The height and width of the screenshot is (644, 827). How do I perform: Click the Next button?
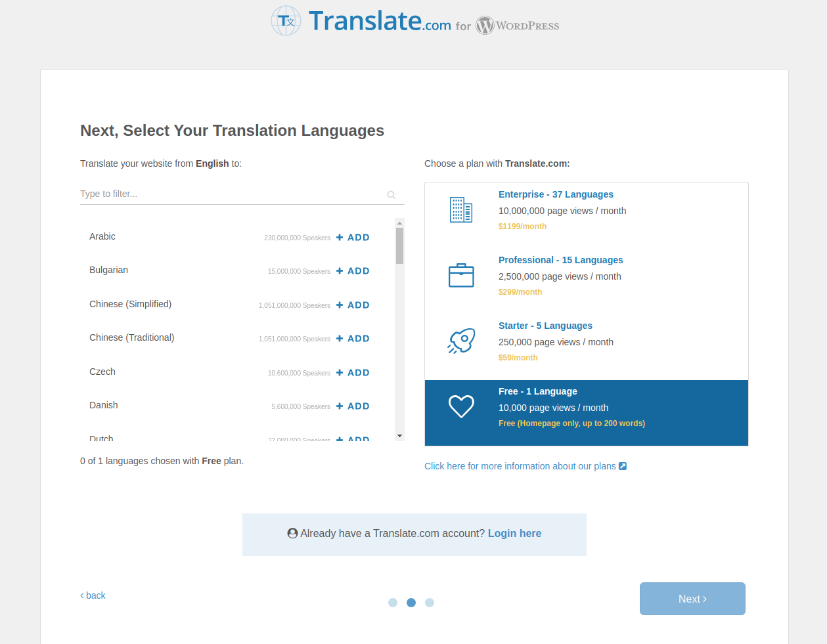[692, 599]
